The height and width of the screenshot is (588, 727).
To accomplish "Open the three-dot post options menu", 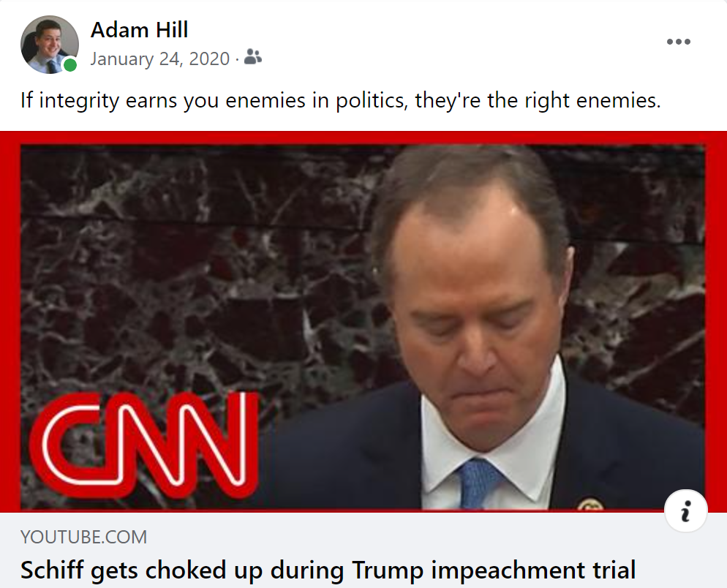I will tap(678, 42).
